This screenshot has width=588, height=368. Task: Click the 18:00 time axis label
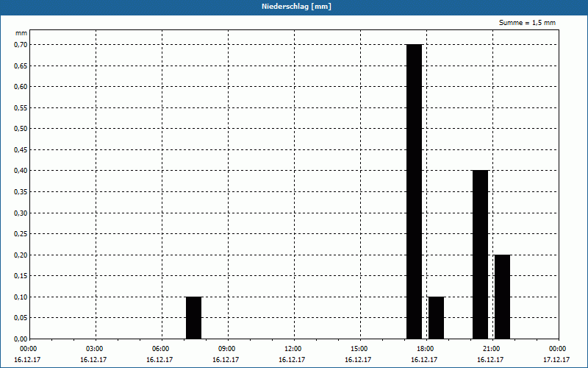[426, 349]
